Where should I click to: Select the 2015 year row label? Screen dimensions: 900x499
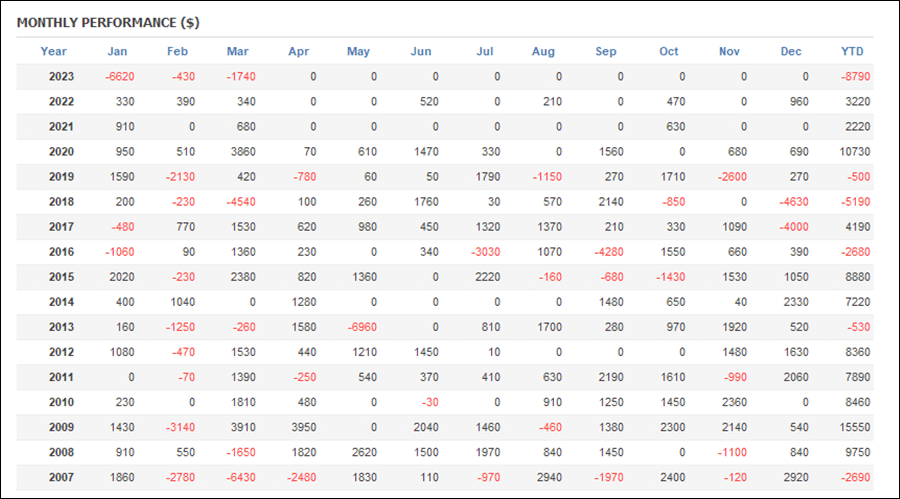click(61, 277)
